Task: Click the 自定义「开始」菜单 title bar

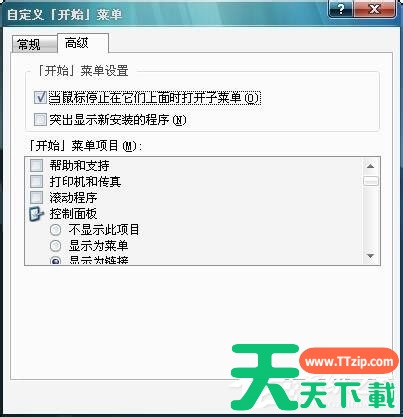Action: [167, 14]
